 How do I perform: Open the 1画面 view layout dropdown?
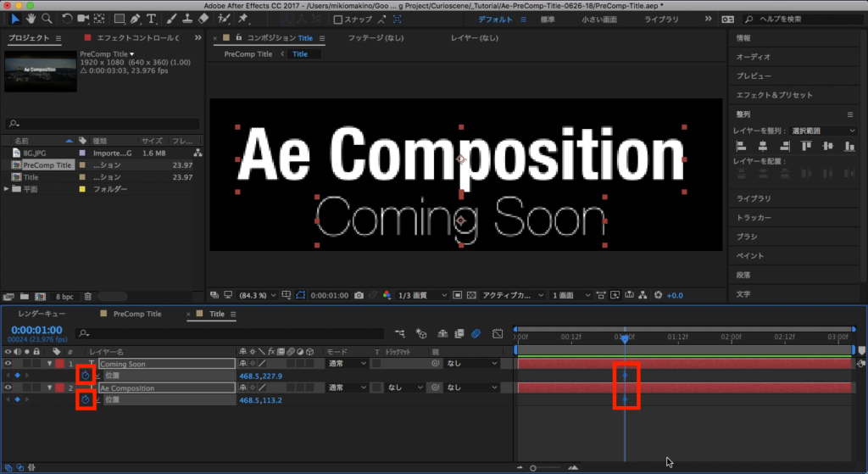click(570, 295)
